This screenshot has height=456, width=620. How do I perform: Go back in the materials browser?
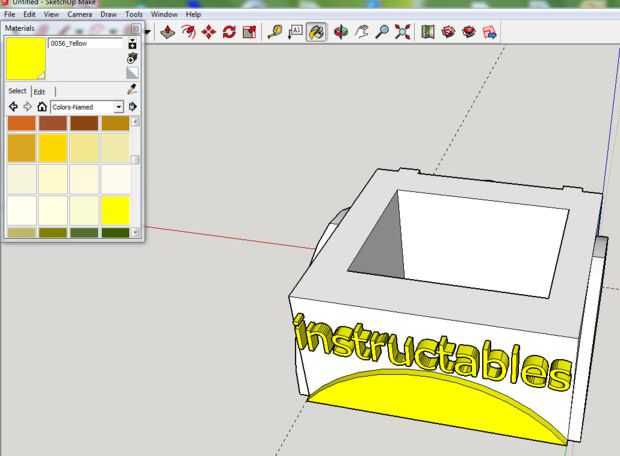click(13, 107)
